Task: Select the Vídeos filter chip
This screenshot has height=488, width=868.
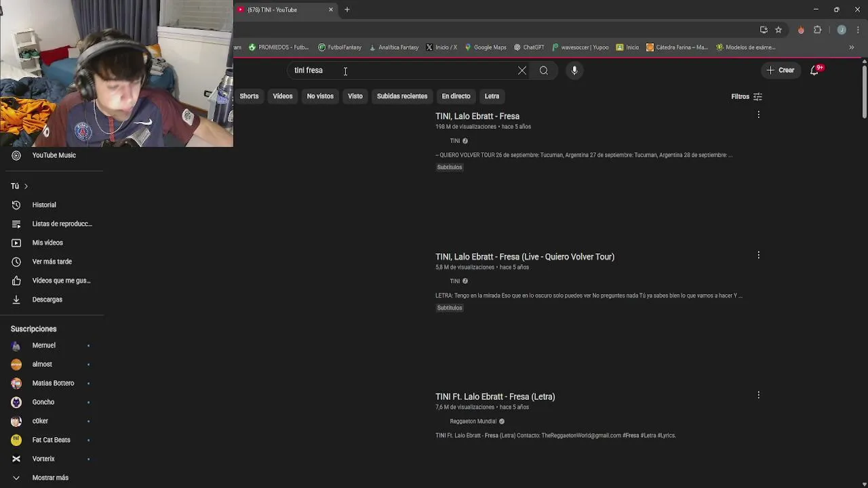Action: (283, 96)
